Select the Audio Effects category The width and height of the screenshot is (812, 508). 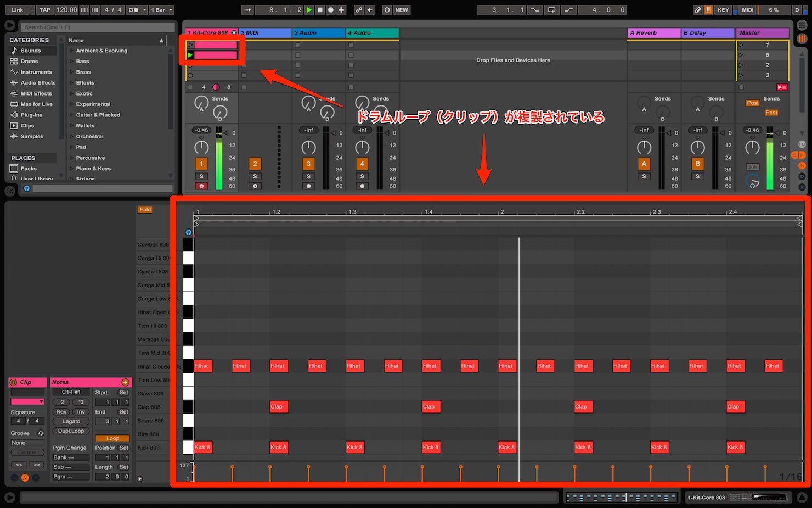32,83
